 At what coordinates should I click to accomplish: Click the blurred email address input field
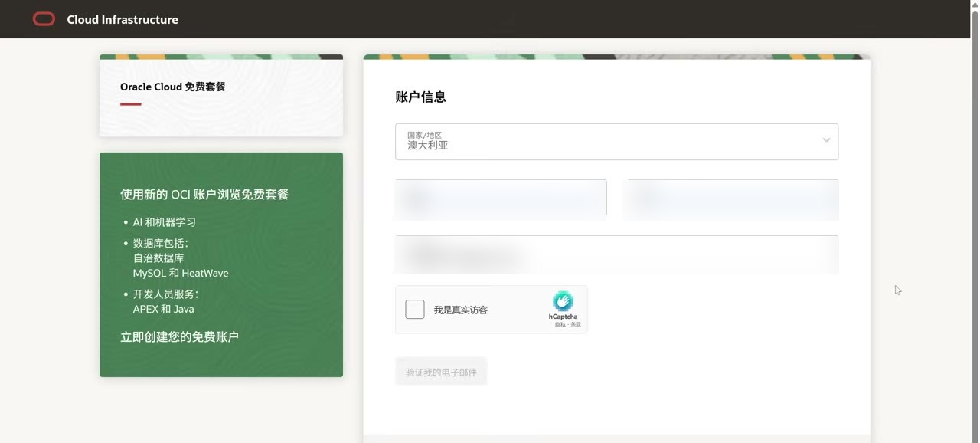tap(616, 254)
